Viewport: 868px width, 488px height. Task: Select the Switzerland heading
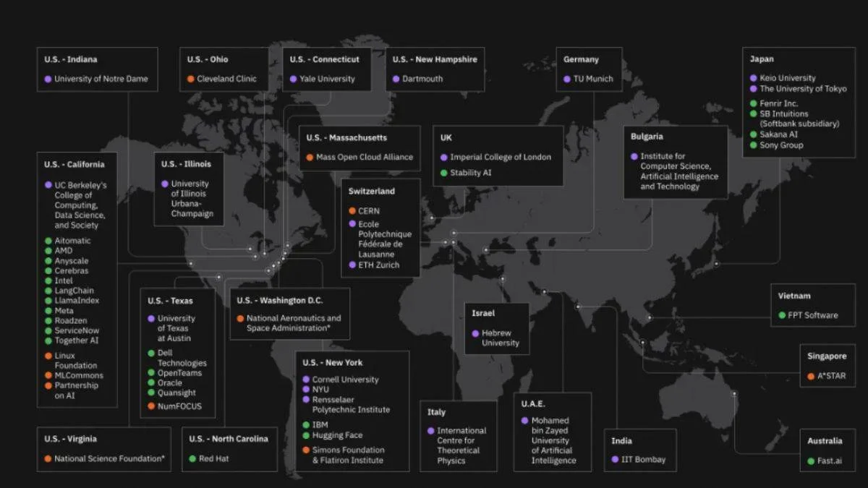(x=372, y=192)
